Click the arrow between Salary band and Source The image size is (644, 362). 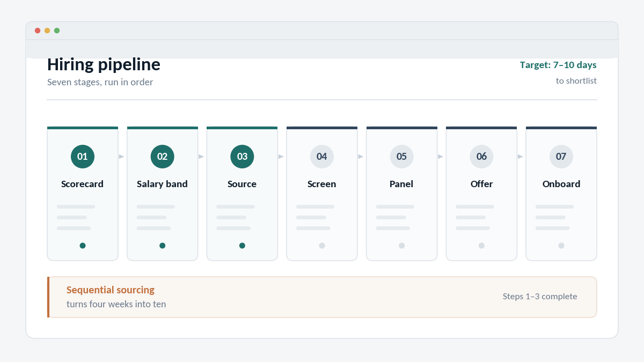tap(201, 157)
